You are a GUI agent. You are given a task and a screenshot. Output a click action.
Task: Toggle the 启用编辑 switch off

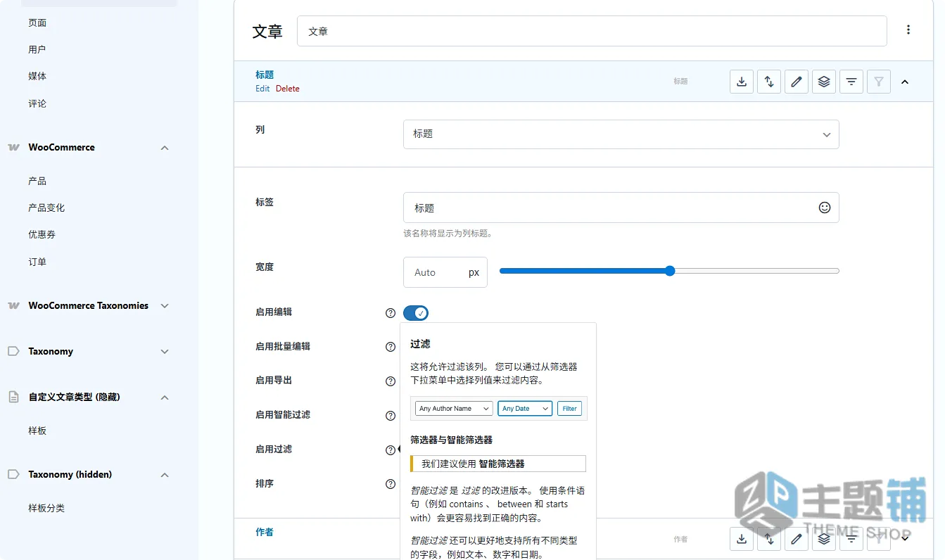416,313
